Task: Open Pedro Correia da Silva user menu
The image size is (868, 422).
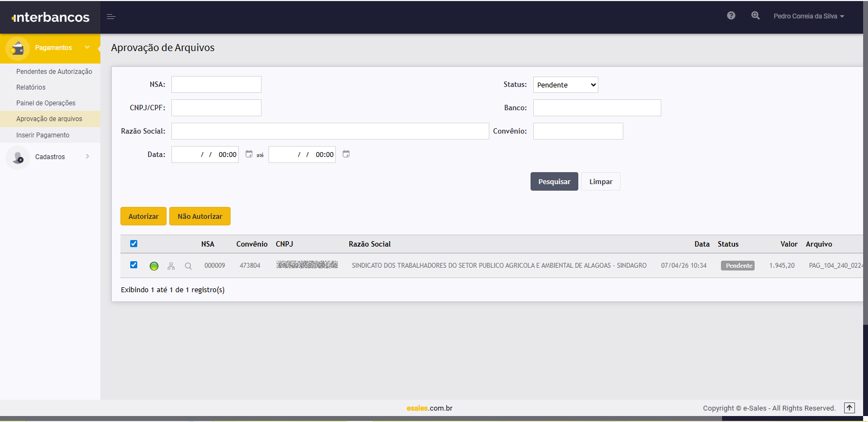Action: 808,16
